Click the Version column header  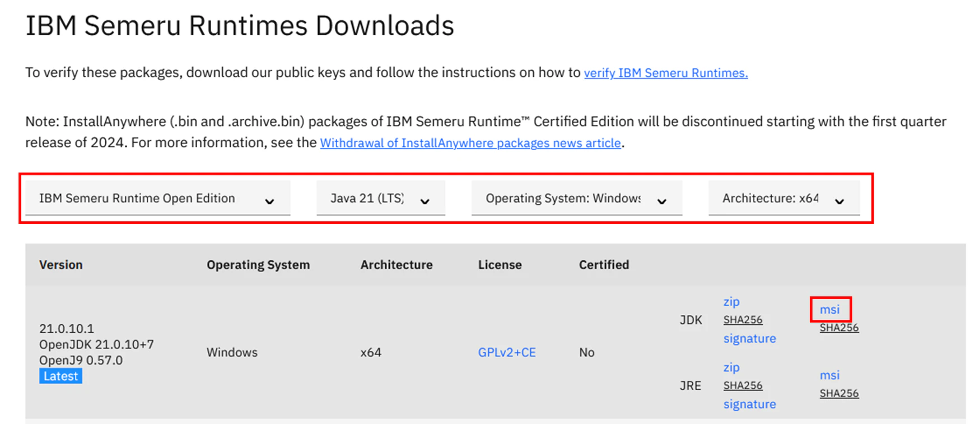coord(60,264)
